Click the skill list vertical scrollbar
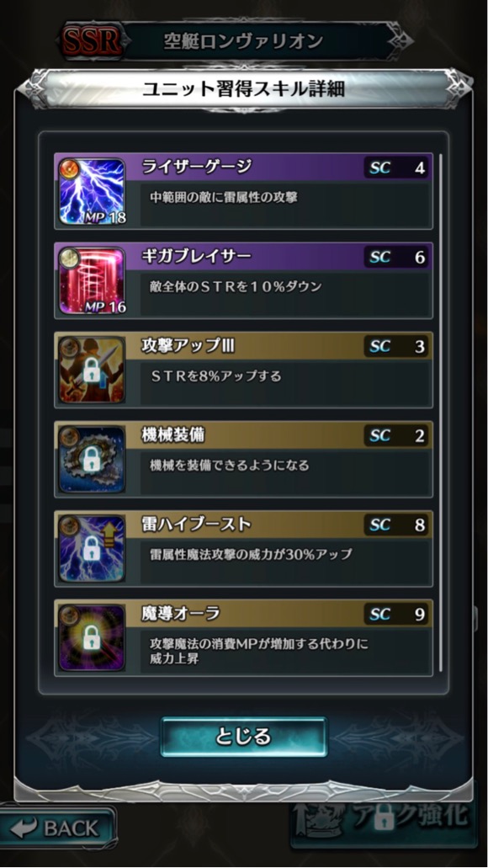 click(x=440, y=413)
